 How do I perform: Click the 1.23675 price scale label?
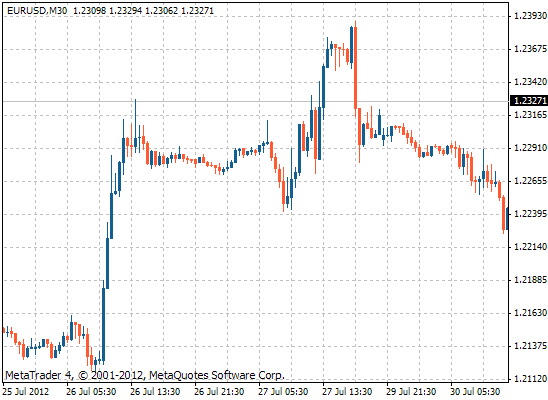pos(530,49)
